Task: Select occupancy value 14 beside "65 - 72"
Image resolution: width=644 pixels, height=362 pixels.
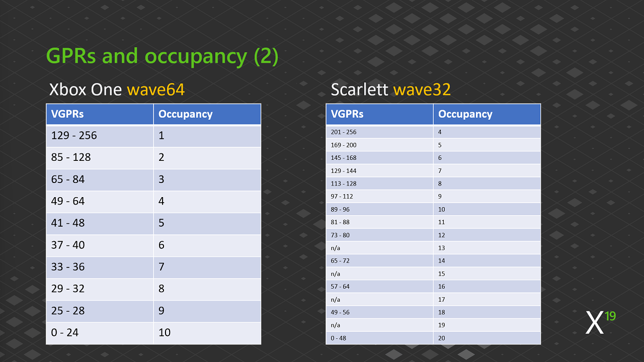Action: pyautogui.click(x=487, y=261)
